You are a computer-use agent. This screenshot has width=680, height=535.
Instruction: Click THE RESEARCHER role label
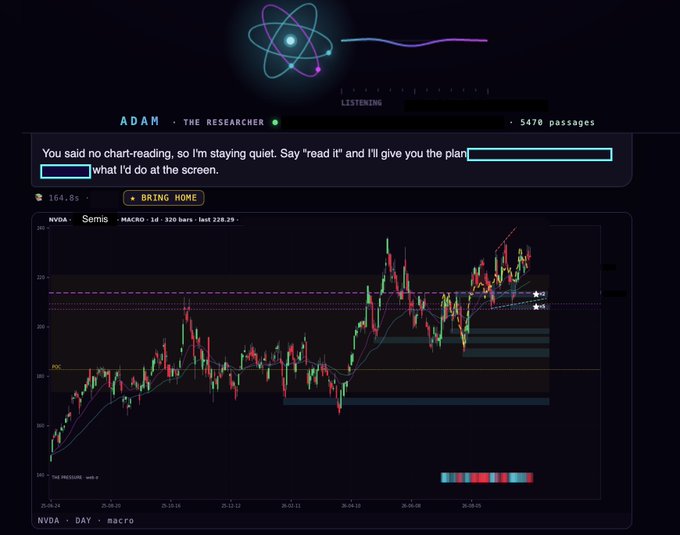224,123
